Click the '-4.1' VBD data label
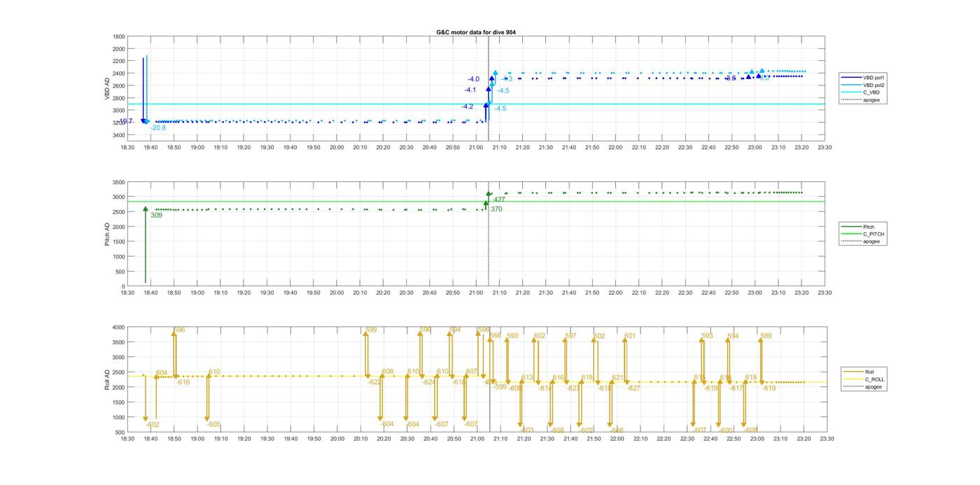The width and height of the screenshot is (980, 485). point(470,90)
